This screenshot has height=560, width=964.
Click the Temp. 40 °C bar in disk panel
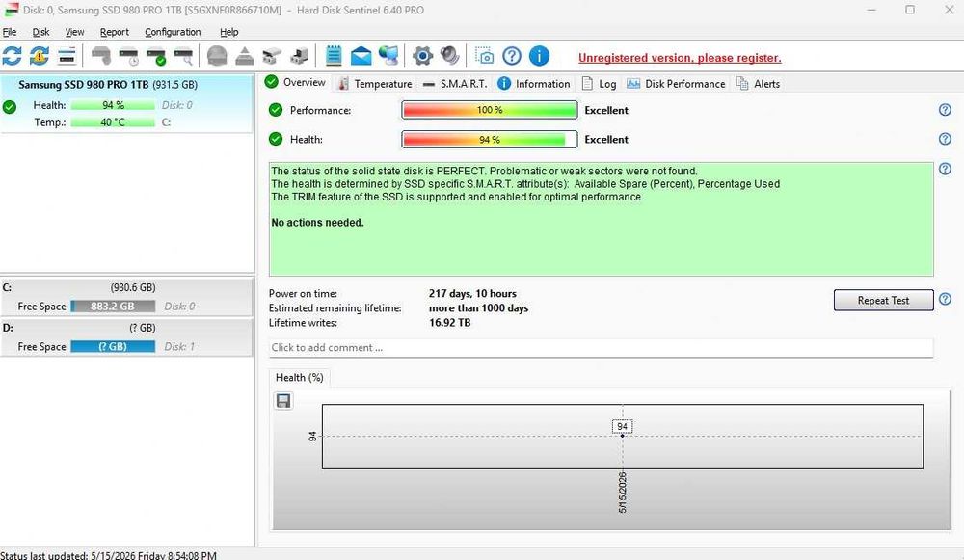tap(113, 122)
